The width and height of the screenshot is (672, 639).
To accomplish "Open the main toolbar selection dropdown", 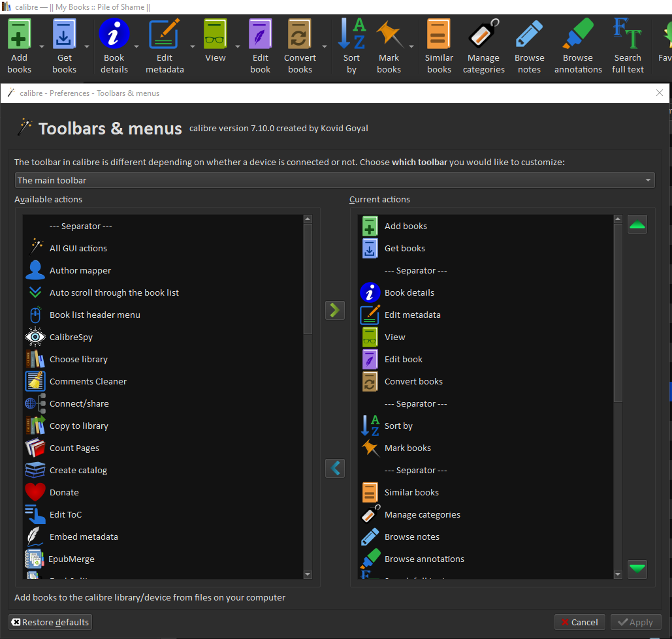I will point(335,180).
